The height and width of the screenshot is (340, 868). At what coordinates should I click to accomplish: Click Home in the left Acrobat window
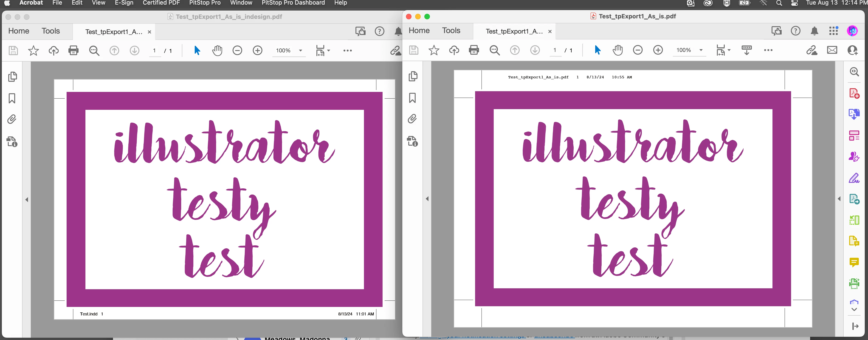19,31
